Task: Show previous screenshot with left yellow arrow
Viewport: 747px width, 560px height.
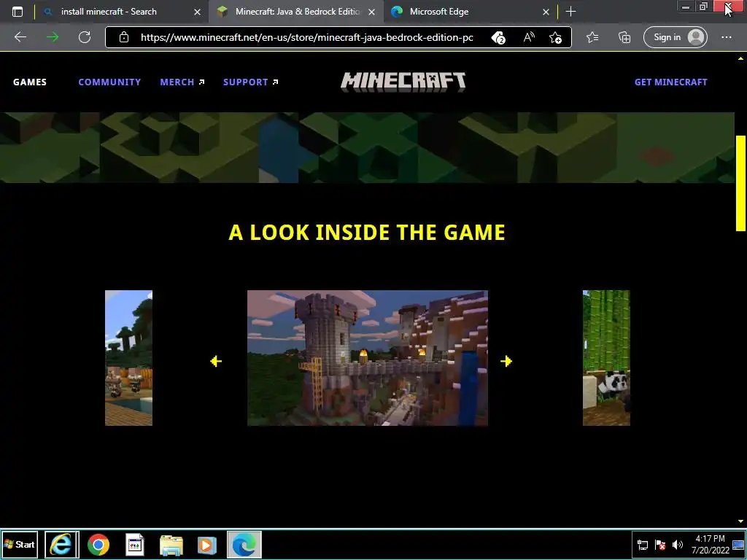Action: tap(216, 362)
